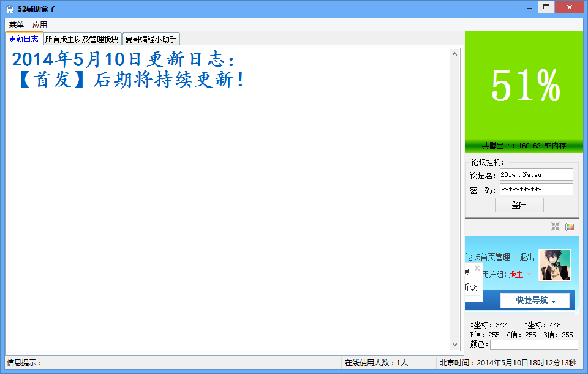This screenshot has height=374, width=588.
Task: Switch to the 更新日志 tab
Action: pos(24,39)
